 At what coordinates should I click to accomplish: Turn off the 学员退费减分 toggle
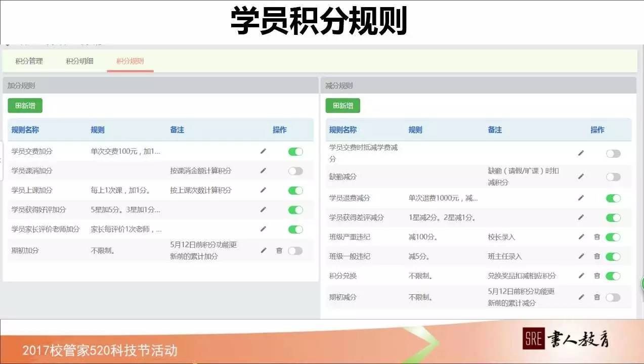(x=613, y=198)
